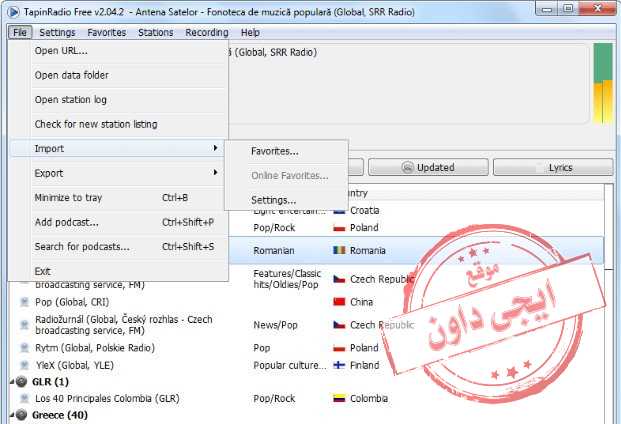Click the Romanian genre cell
Screen dimensions: 621x424
point(274,251)
